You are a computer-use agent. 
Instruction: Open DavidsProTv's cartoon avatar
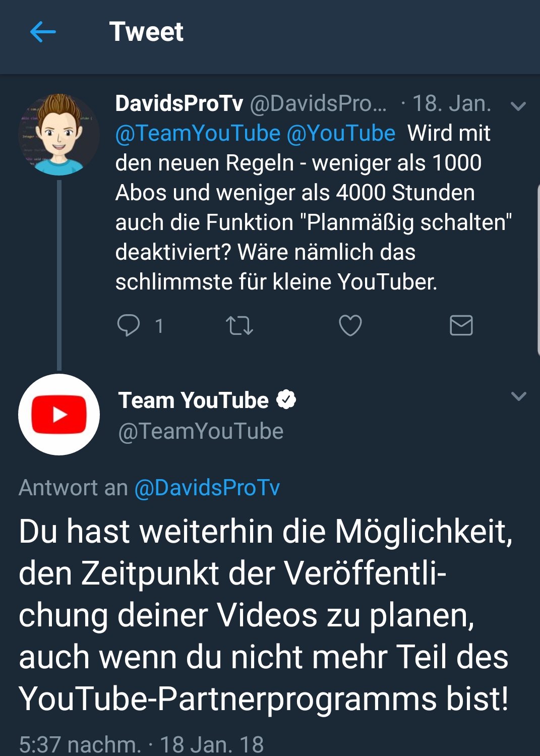coord(59,135)
